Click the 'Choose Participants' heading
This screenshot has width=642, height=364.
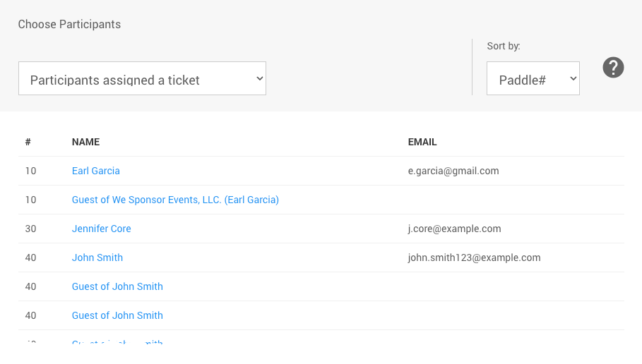[x=69, y=25]
